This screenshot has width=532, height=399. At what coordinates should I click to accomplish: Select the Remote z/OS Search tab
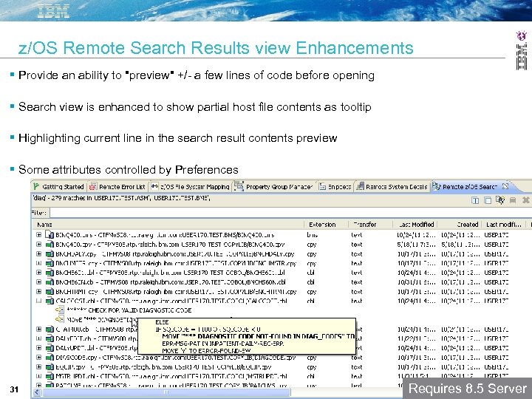coord(470,187)
